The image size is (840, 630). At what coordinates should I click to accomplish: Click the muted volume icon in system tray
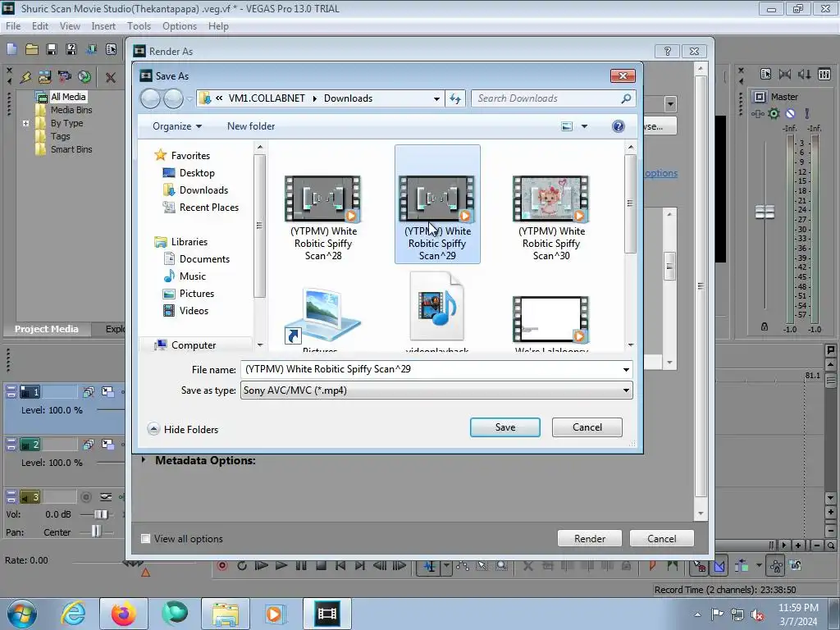point(757,615)
